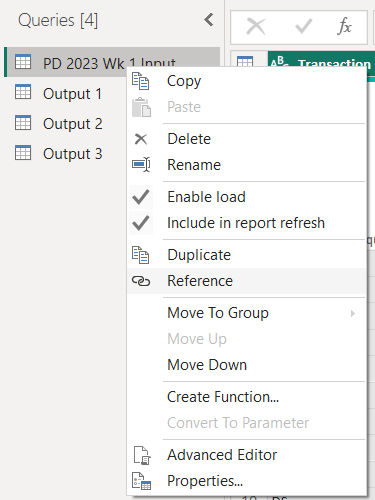Click the Reference link icon
This screenshot has height=500, width=375.
(141, 281)
